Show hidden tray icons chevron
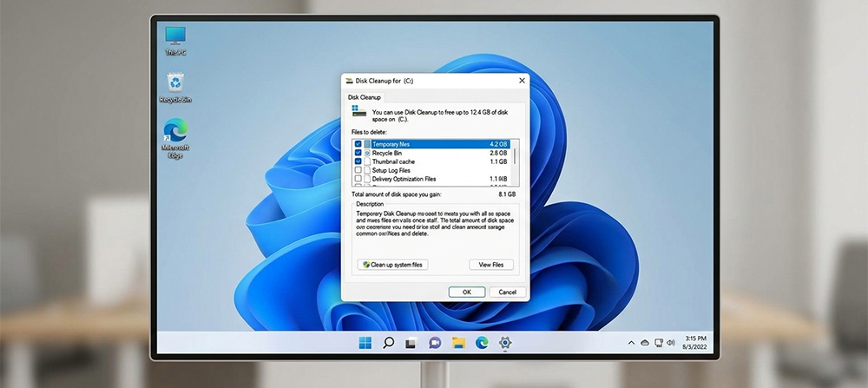The image size is (868, 388). [631, 343]
